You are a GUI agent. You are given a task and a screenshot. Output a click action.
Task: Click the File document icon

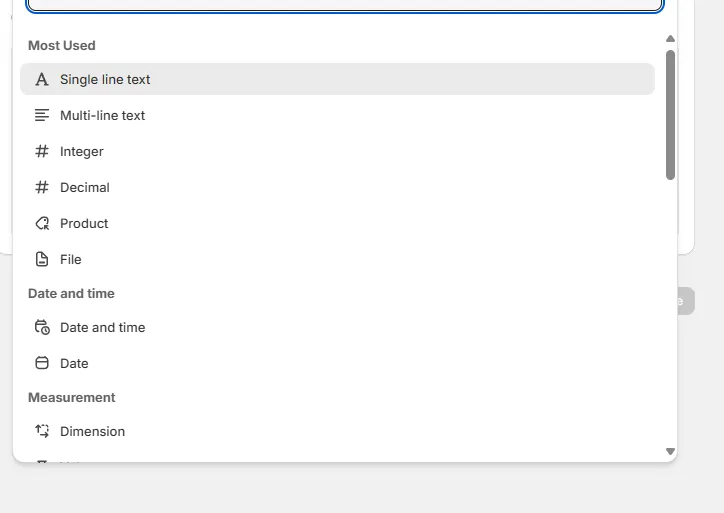(42, 259)
